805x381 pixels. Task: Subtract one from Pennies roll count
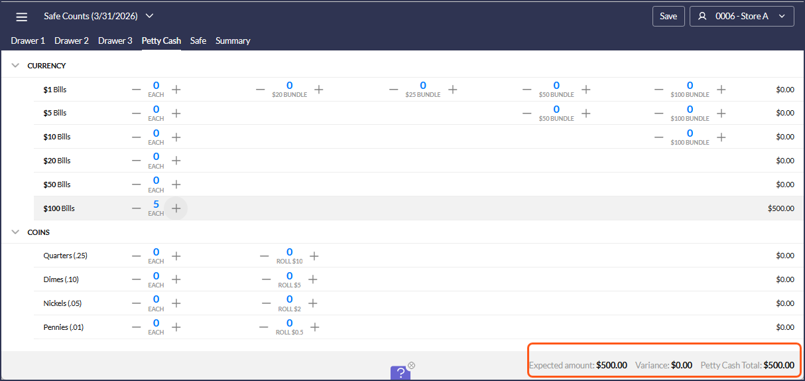(x=264, y=327)
